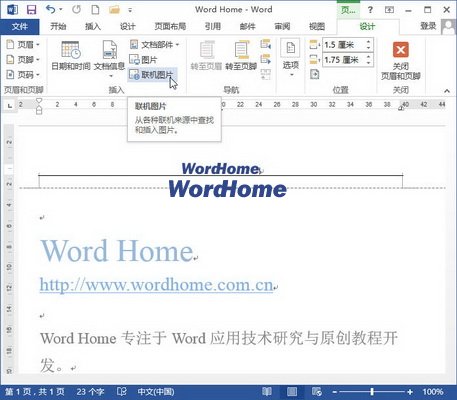457x400 pixels.
Task: Open the undo history dropdown arrow
Action: pos(60,9)
